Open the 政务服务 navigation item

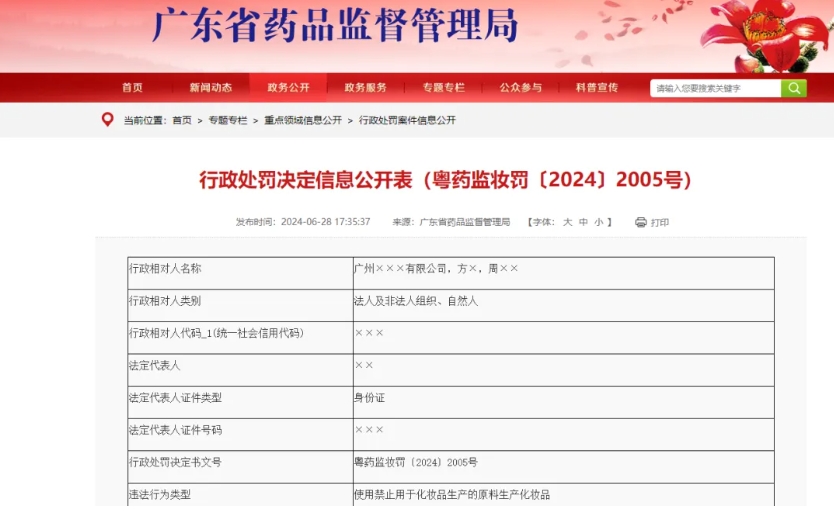tap(365, 88)
